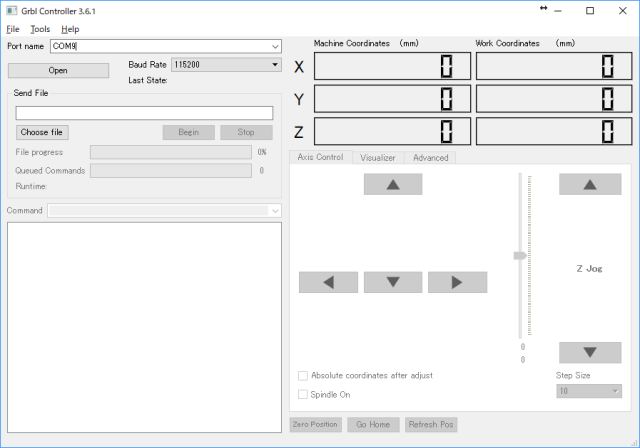This screenshot has height=448, width=640.
Task: Click the "Z Jog" label
Action: [589, 268]
